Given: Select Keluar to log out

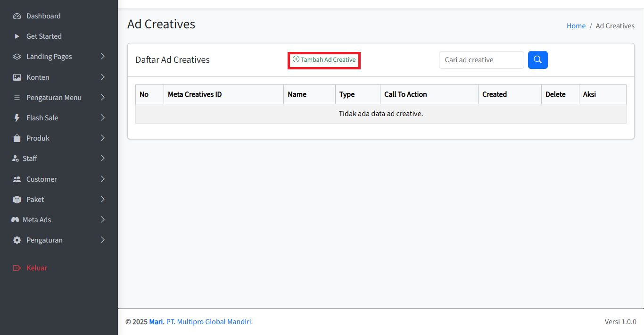Looking at the screenshot, I should pos(36,268).
